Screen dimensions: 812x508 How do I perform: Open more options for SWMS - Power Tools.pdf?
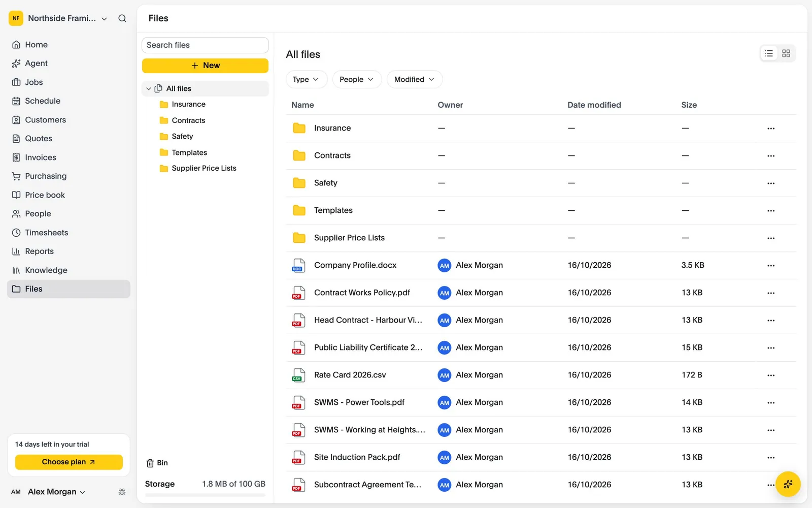[771, 403]
